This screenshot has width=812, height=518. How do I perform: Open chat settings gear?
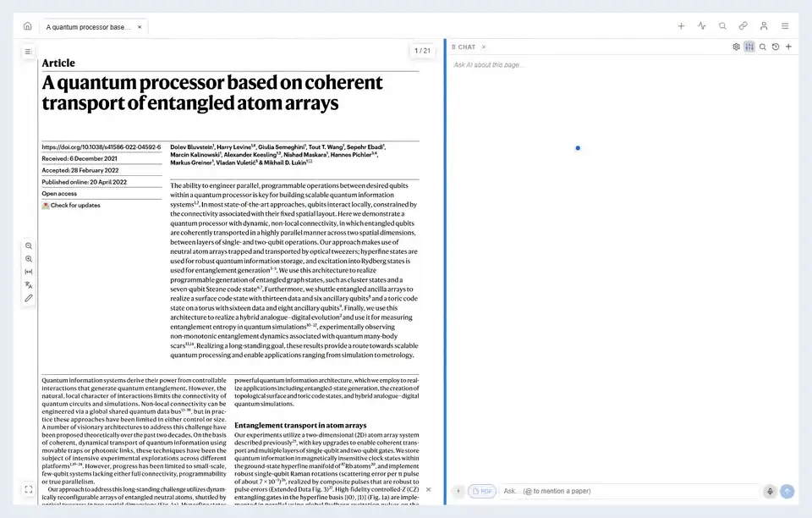point(737,47)
